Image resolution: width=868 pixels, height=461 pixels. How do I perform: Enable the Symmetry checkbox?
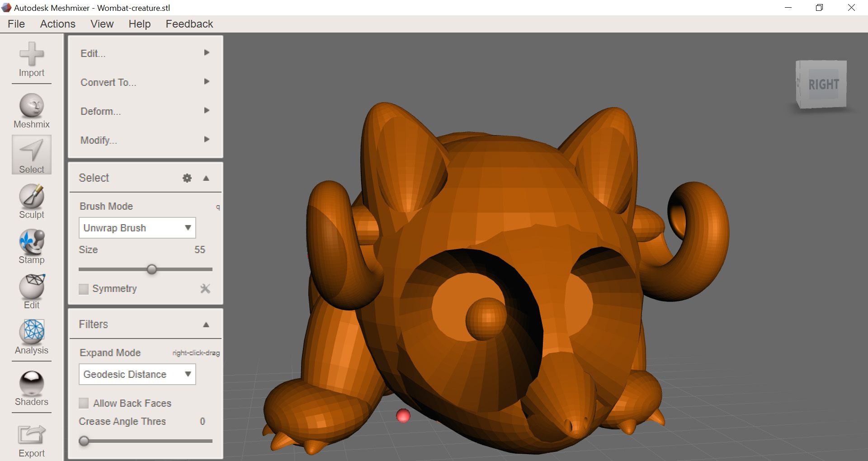(x=84, y=289)
